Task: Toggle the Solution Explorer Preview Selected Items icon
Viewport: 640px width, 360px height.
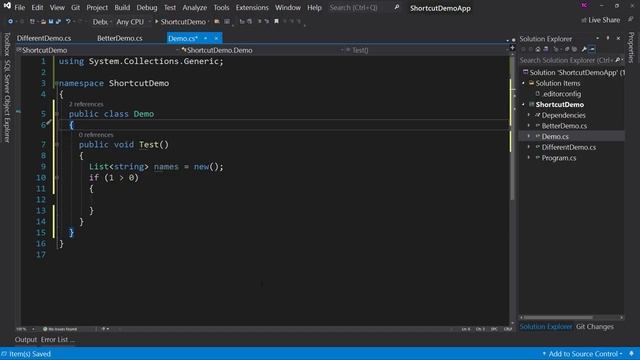Action: (x=592, y=49)
